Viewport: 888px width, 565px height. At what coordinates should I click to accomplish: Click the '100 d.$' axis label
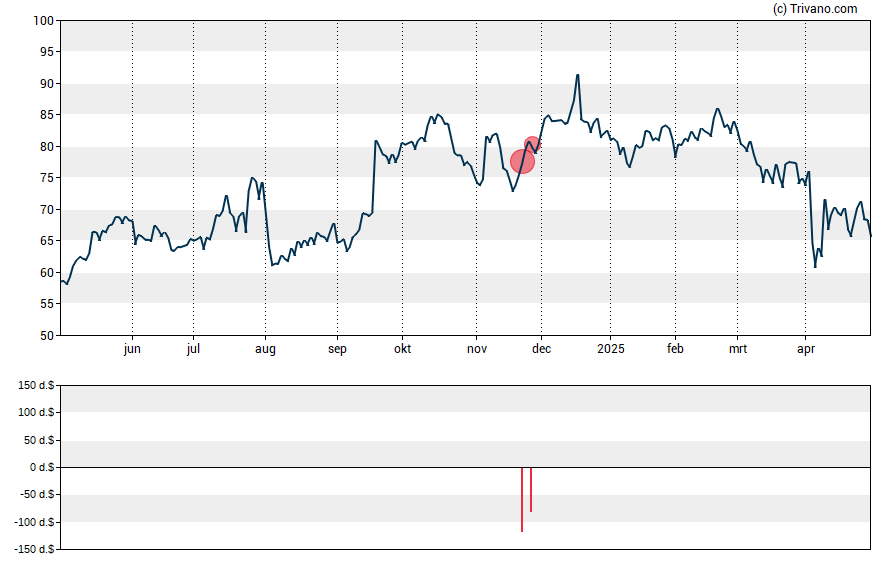click(36, 412)
